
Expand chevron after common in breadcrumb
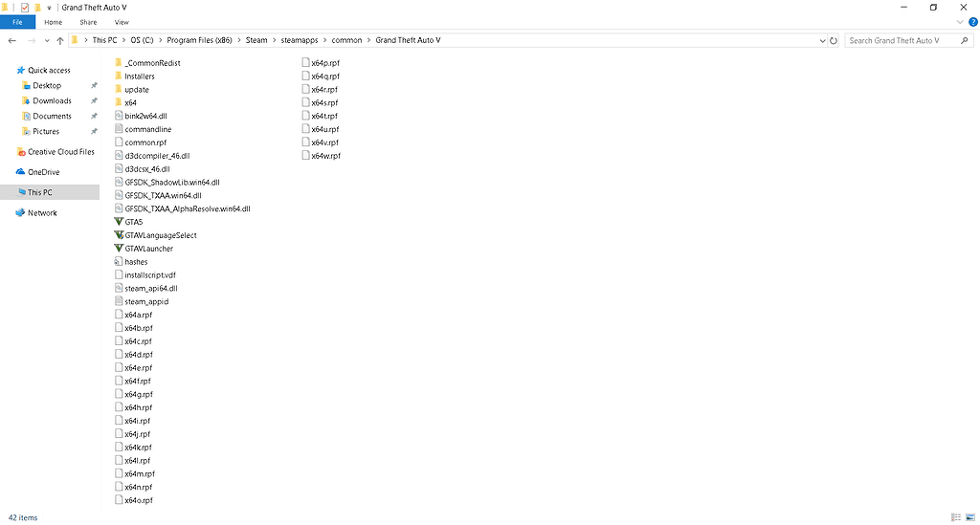tap(368, 40)
